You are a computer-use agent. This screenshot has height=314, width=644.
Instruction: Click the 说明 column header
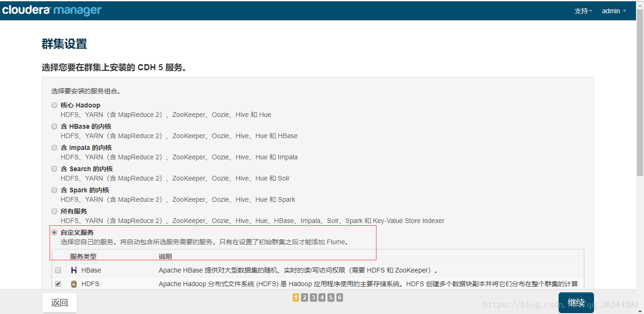pos(165,256)
